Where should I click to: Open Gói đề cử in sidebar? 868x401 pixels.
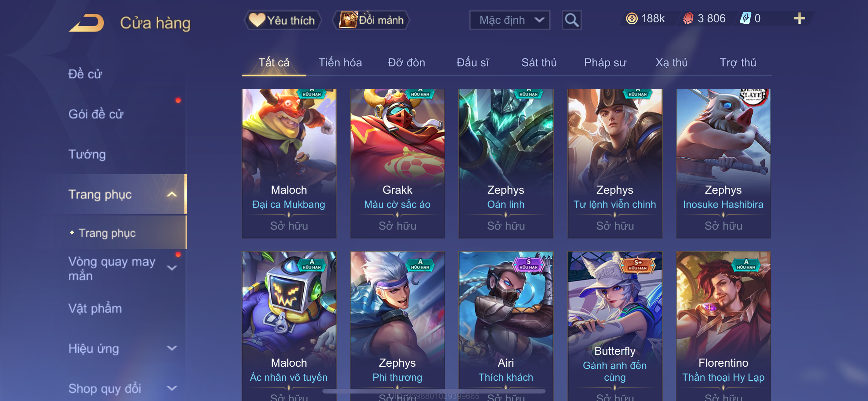tap(96, 114)
